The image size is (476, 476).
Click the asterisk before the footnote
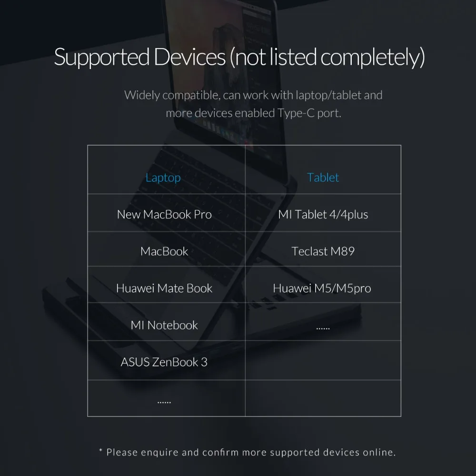point(101,450)
